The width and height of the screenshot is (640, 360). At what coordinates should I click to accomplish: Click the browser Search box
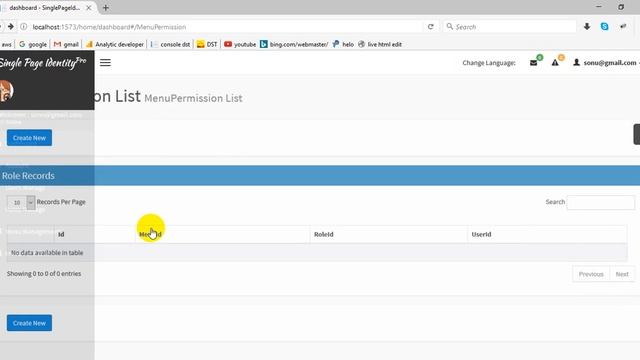pyautogui.click(x=510, y=27)
